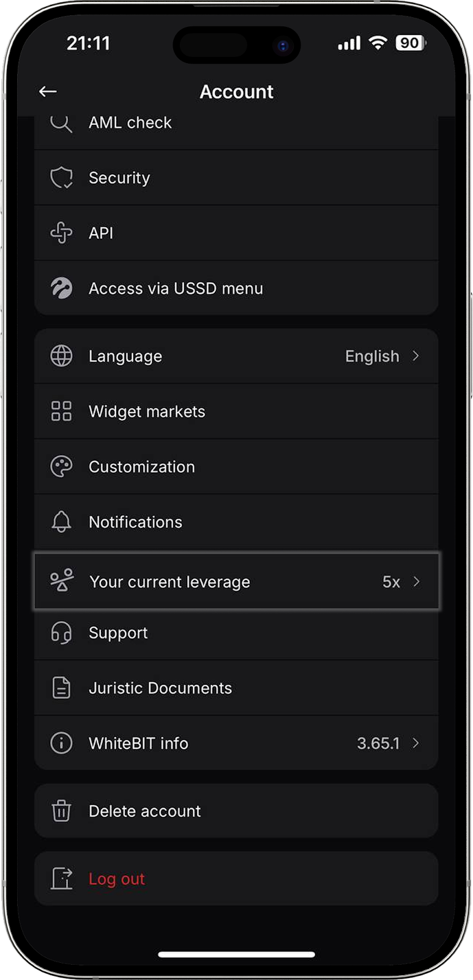Expand the Language chevron next to English
Image resolution: width=473 pixels, height=980 pixels.
(x=416, y=356)
